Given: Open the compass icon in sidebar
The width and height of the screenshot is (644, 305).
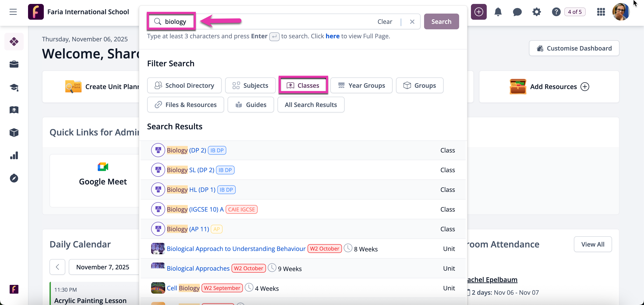Looking at the screenshot, I should (x=14, y=178).
